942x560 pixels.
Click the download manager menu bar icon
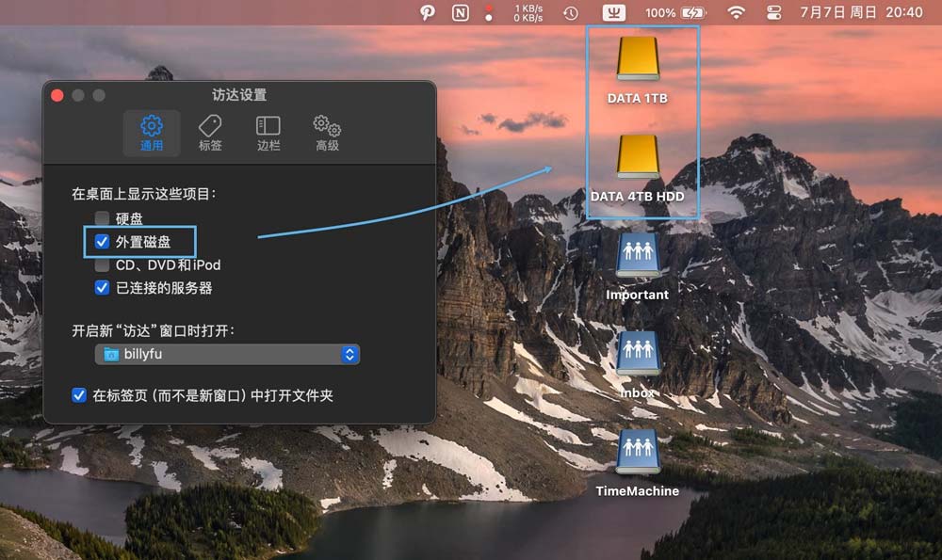(x=613, y=13)
